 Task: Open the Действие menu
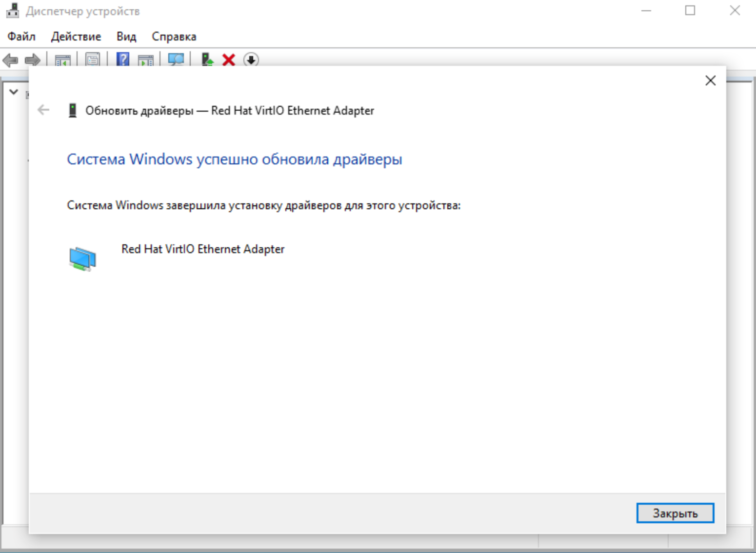76,37
